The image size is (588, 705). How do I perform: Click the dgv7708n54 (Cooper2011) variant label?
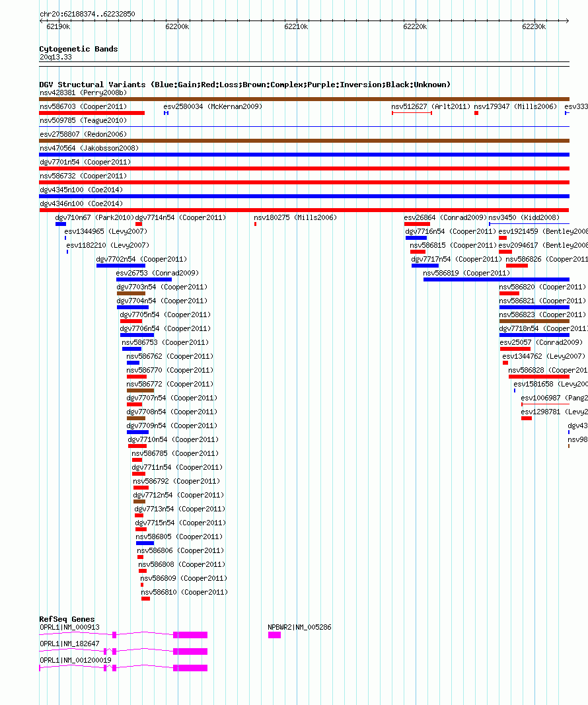click(x=172, y=412)
